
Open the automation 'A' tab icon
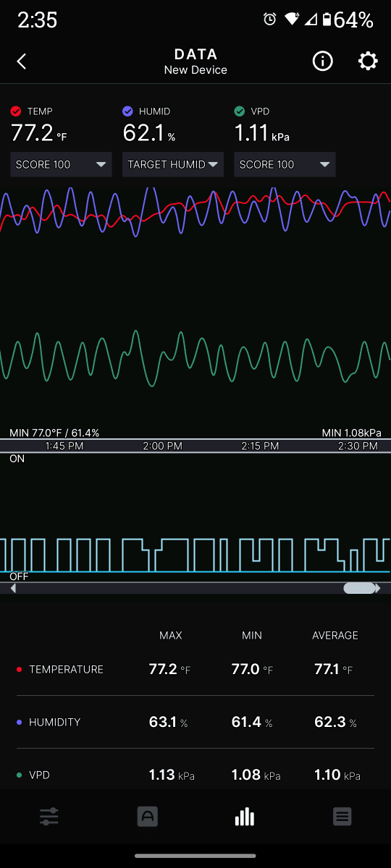tap(148, 817)
